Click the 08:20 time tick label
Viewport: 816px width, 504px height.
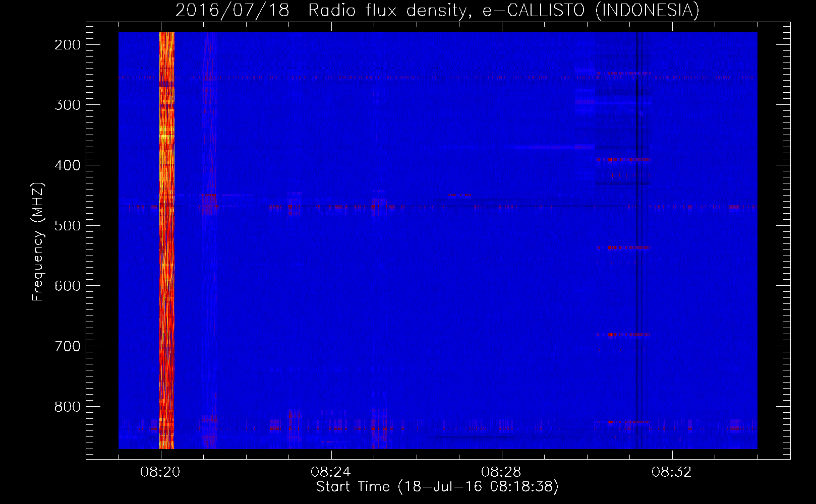(160, 472)
